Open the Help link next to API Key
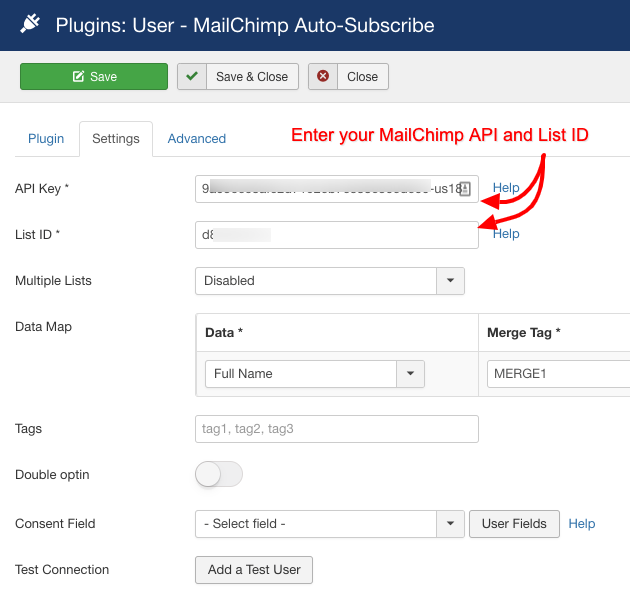Image resolution: width=630 pixels, height=600 pixels. 506,188
